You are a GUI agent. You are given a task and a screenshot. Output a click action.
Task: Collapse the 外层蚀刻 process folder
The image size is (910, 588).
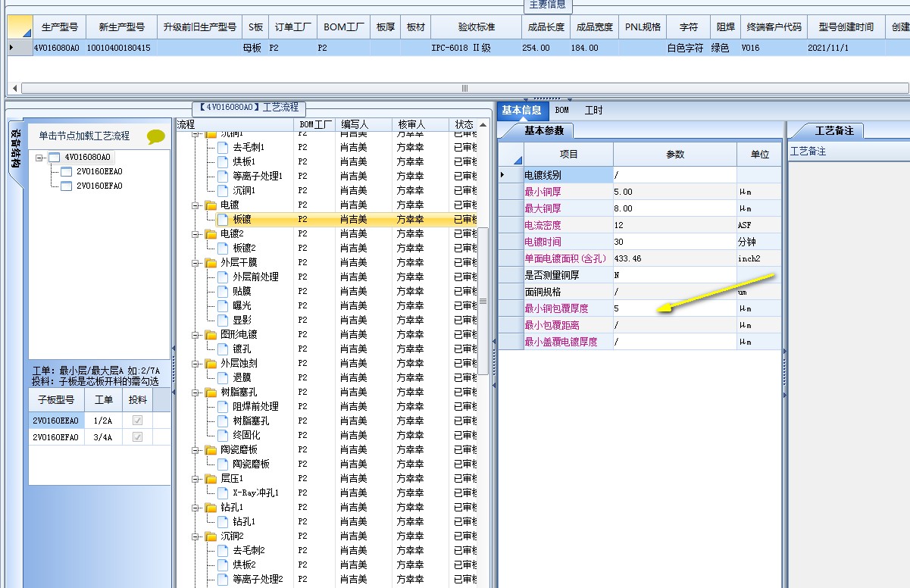[197, 364]
